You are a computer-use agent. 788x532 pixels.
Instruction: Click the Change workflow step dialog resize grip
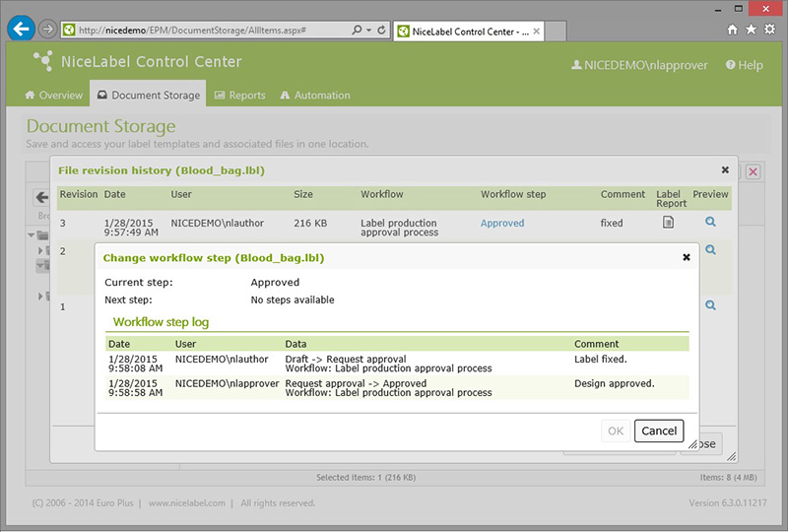[692, 444]
